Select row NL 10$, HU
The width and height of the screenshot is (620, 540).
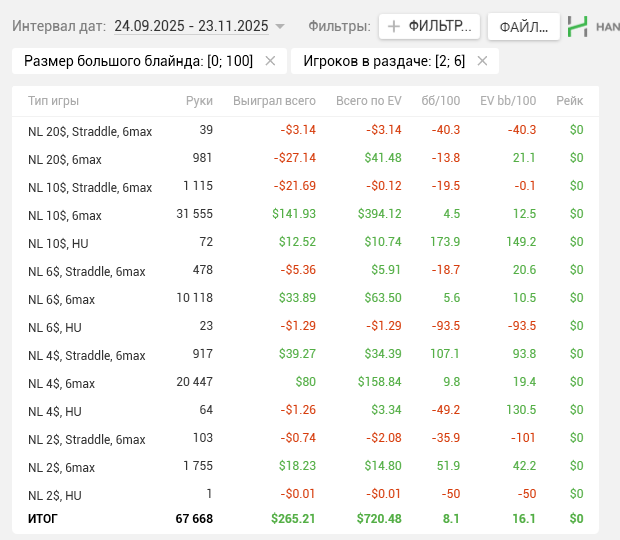305,242
